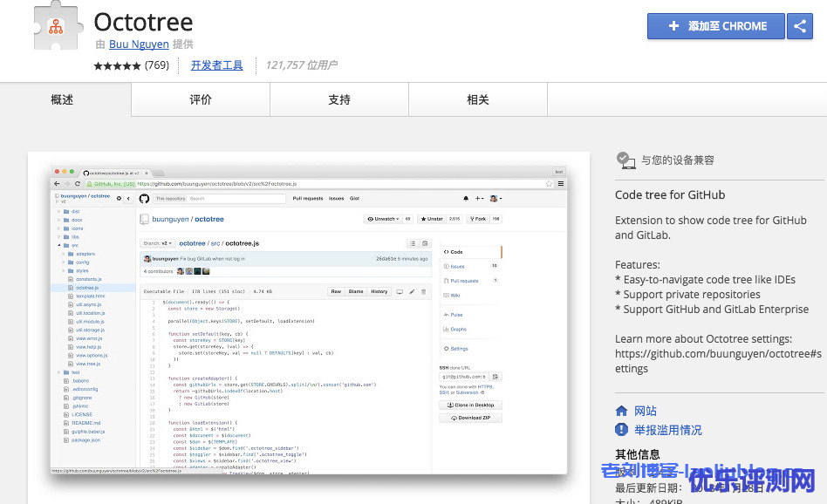Click the device compatibility checkmark icon

[625, 160]
